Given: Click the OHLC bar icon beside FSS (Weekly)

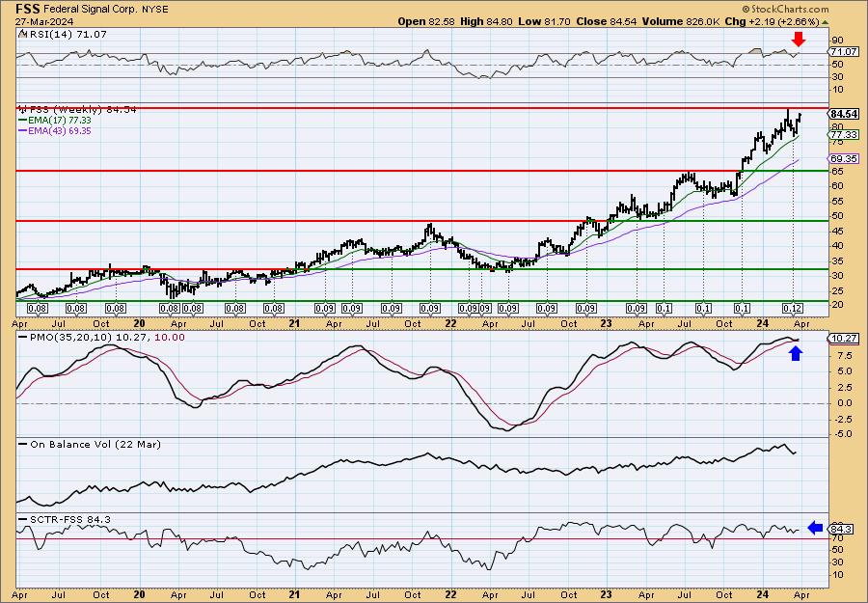Looking at the screenshot, I should click(22, 109).
